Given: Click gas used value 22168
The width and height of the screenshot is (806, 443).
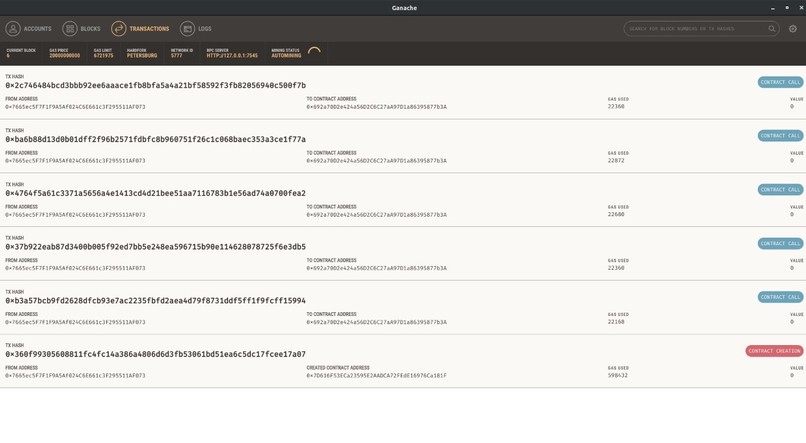Looking at the screenshot, I should [x=616, y=322].
